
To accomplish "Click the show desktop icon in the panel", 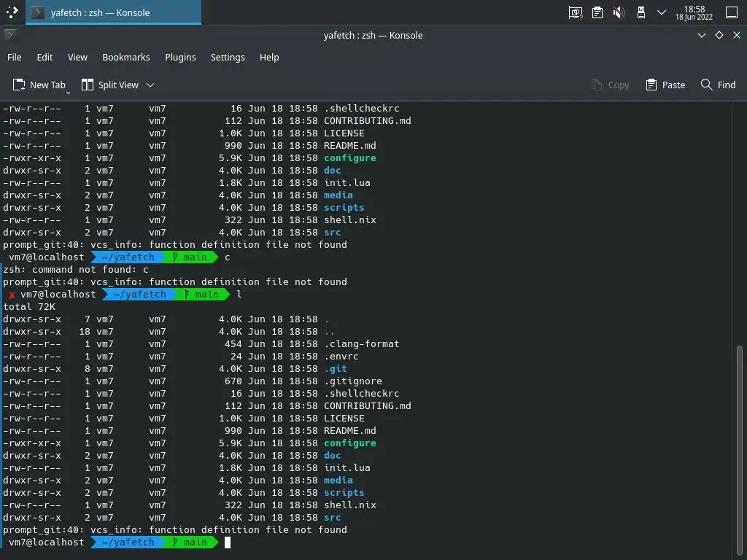I will [732, 12].
